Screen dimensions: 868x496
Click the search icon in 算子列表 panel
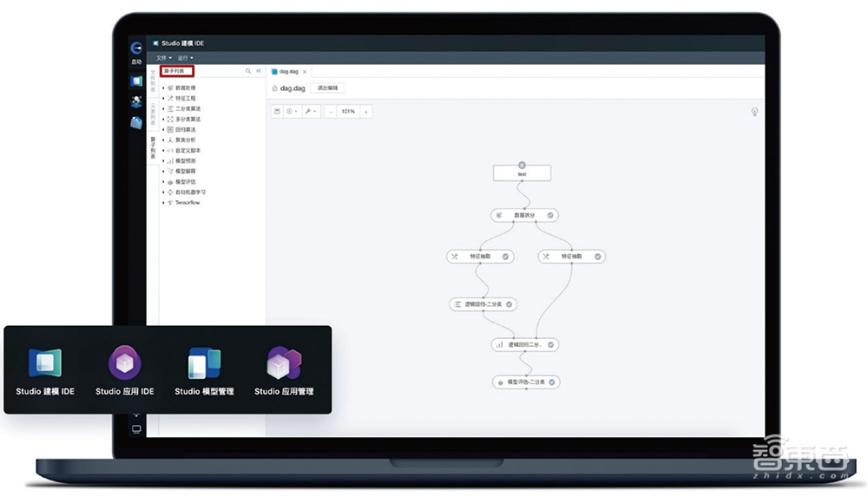[x=248, y=71]
